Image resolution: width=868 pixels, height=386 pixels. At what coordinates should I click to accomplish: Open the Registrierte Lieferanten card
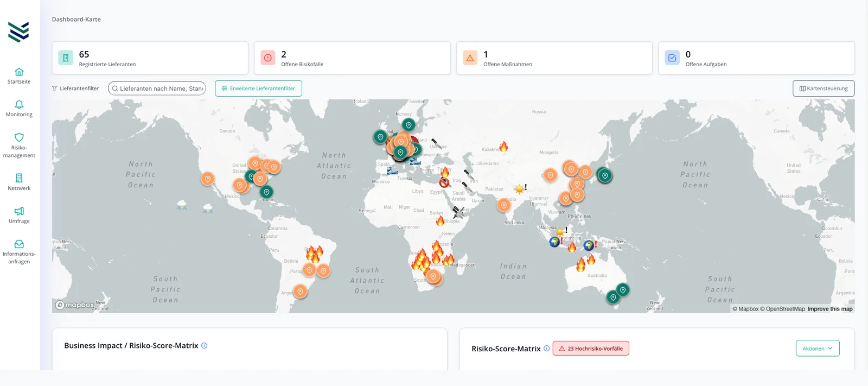[x=150, y=58]
